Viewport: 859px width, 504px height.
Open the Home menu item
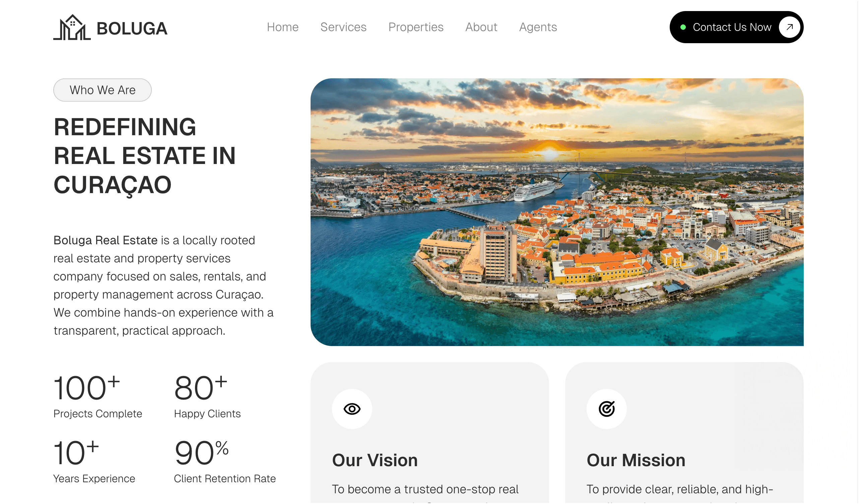[283, 27]
